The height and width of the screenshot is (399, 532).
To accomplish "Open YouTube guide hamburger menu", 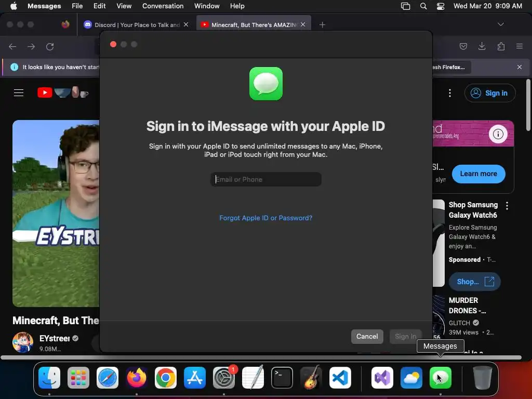I will [19, 92].
